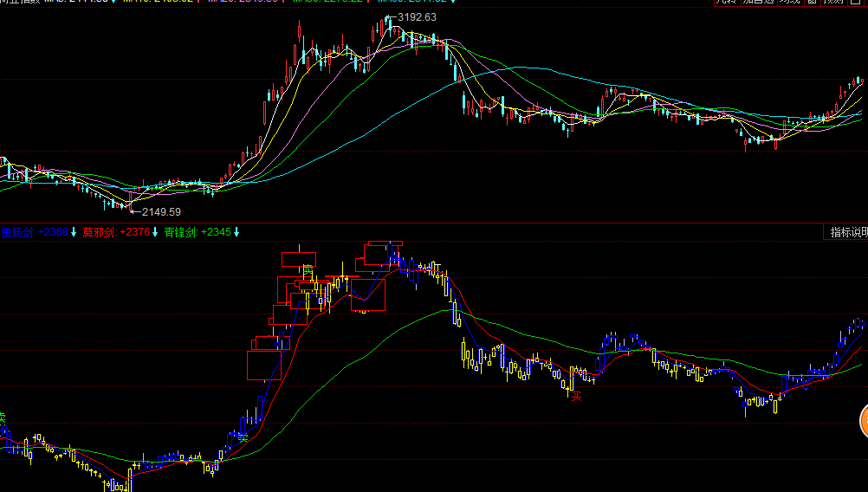Click the orange floating icon at right edge
Screen dimensions: 868x492
pos(863,422)
